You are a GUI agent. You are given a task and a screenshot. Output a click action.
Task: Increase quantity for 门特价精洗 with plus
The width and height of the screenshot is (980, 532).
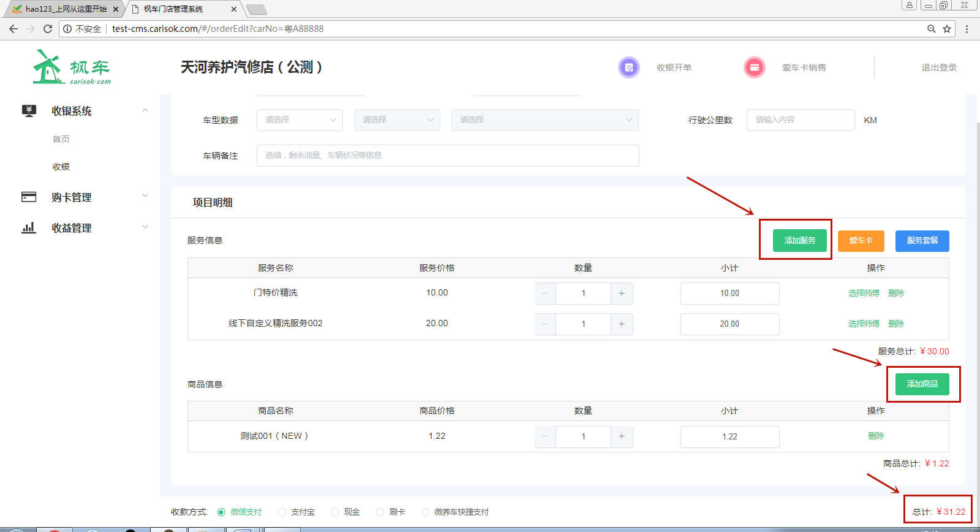622,294
